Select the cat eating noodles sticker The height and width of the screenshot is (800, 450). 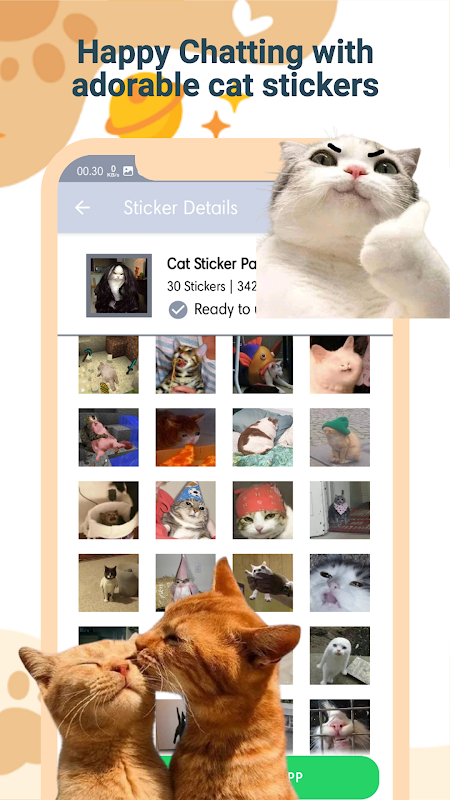(186, 365)
